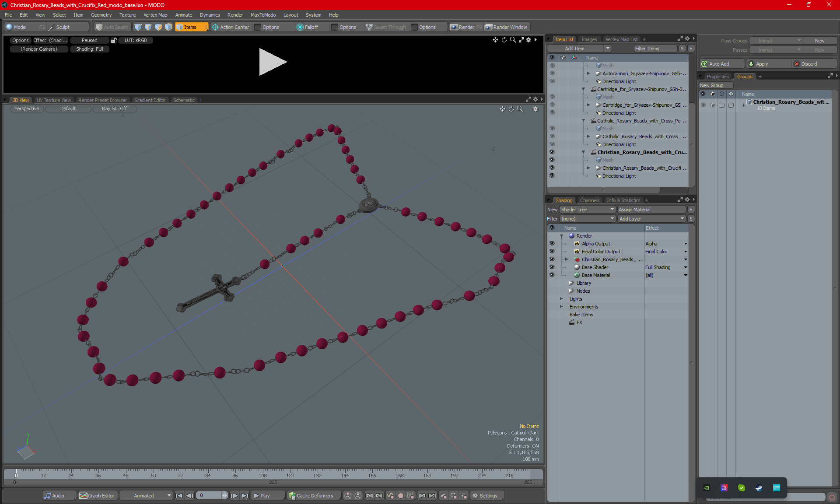Toggle visibility of Alpha Output layer
Screen dimensions: 840x504
(552, 244)
